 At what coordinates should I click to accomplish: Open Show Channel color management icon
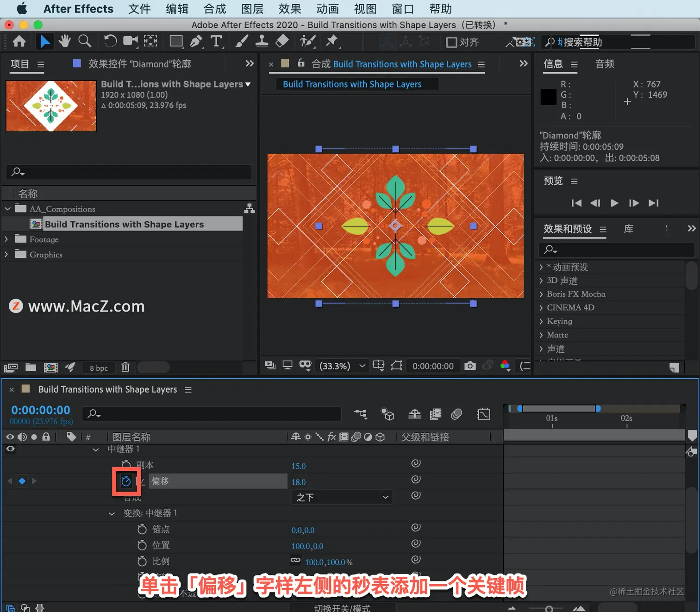click(505, 366)
